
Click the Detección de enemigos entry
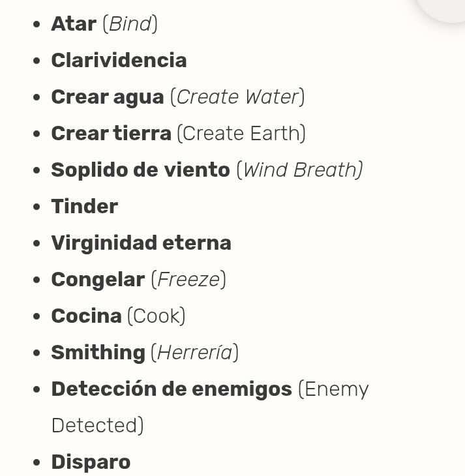point(172,389)
